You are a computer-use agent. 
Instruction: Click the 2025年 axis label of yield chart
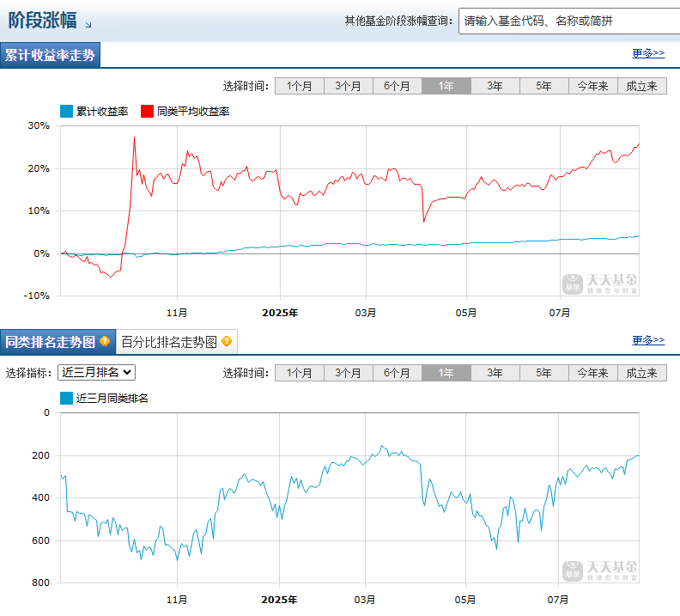280,313
